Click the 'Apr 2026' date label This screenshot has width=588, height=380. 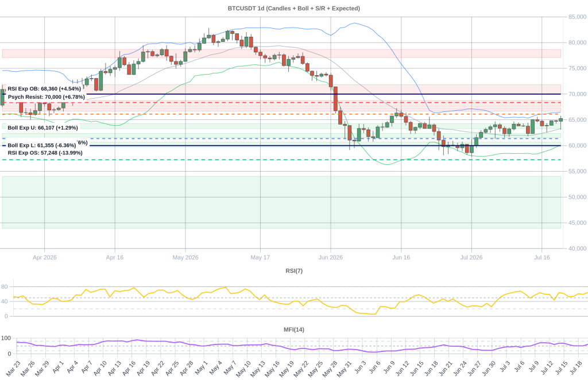[x=45, y=258]
